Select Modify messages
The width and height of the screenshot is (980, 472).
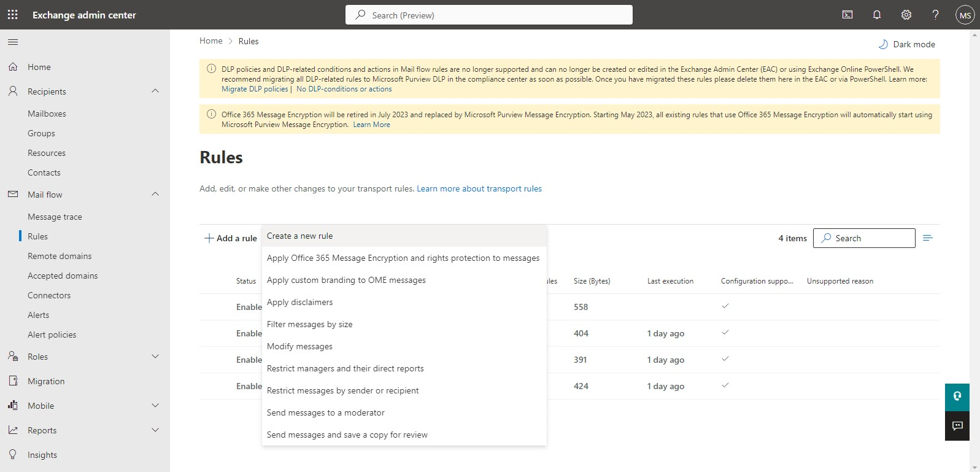[404, 346]
